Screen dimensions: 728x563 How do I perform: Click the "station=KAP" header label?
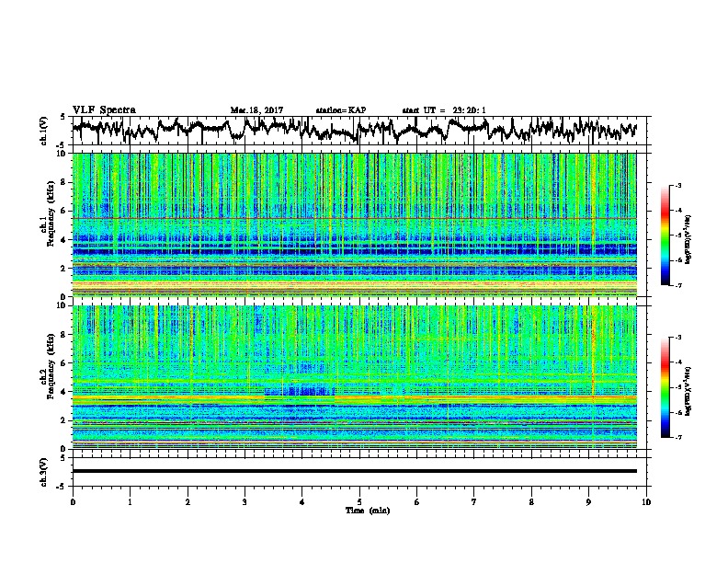tap(341, 110)
